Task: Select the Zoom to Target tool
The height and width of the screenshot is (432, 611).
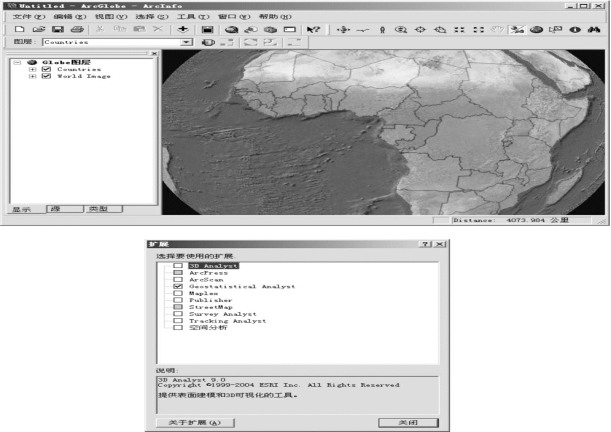Action: tap(440, 30)
